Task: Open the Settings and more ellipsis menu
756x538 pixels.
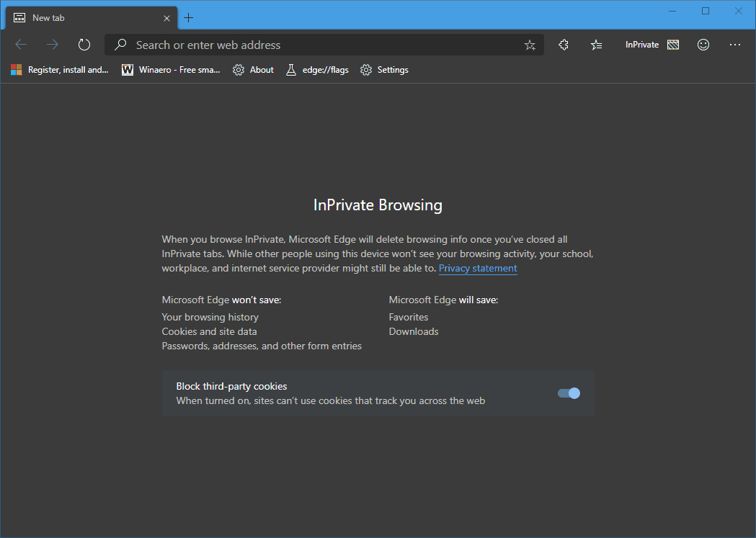Action: point(735,45)
